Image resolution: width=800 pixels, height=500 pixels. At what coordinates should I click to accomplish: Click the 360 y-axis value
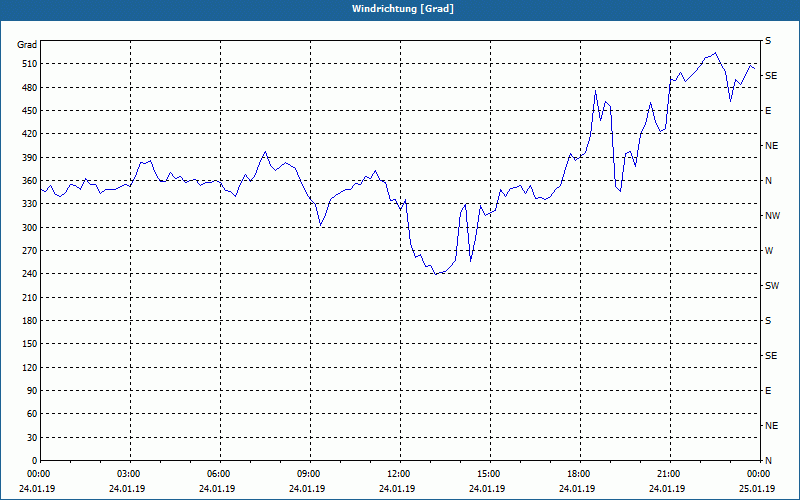point(29,181)
